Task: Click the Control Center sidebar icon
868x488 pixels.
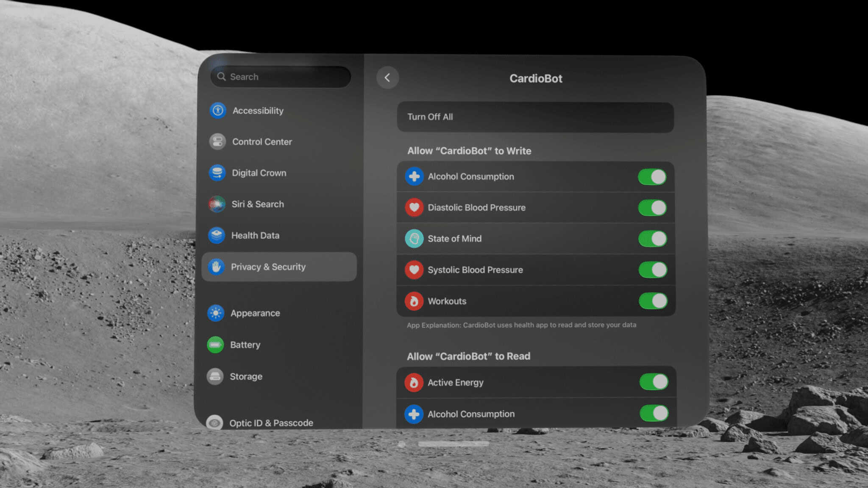Action: click(217, 141)
